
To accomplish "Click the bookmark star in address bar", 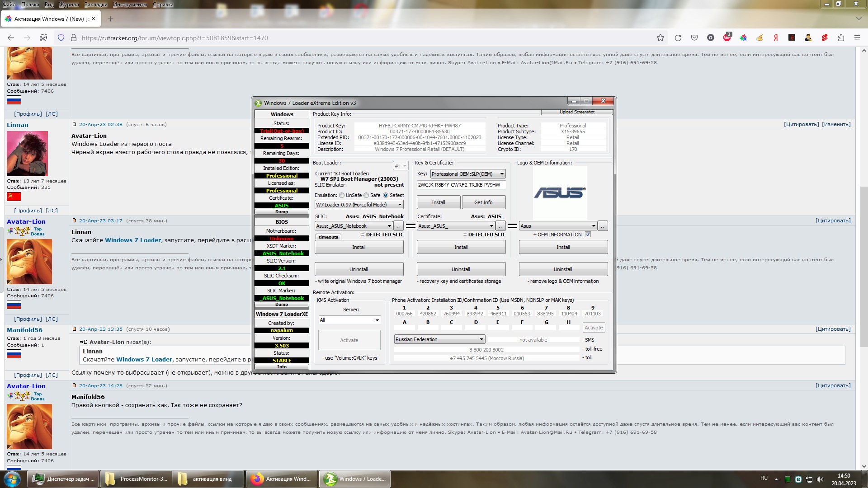I will pyautogui.click(x=660, y=38).
